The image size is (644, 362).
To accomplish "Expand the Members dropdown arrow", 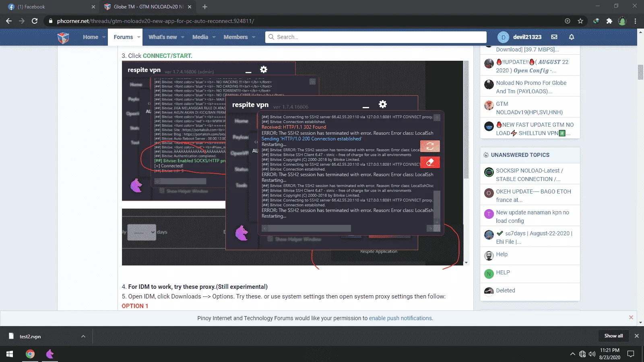I will (x=254, y=37).
